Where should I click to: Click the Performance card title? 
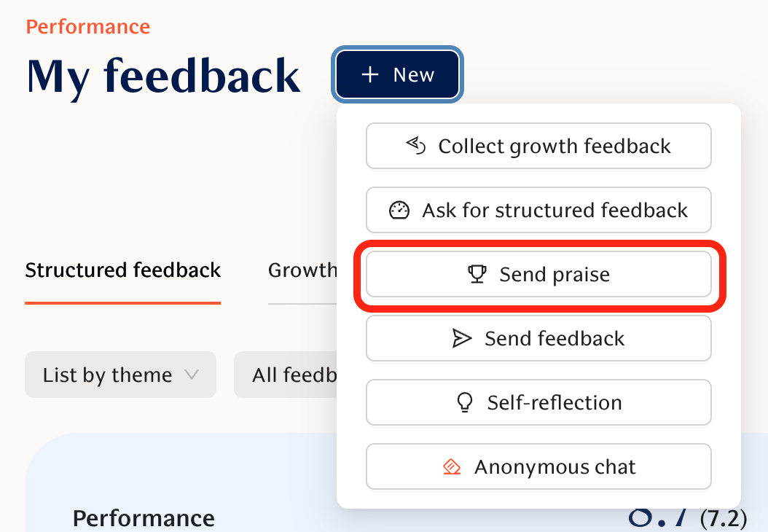(144, 518)
